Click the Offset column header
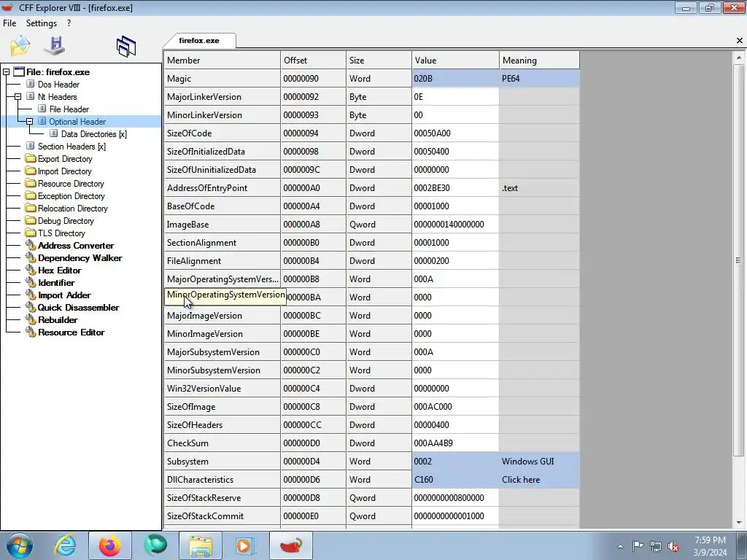 coord(314,60)
